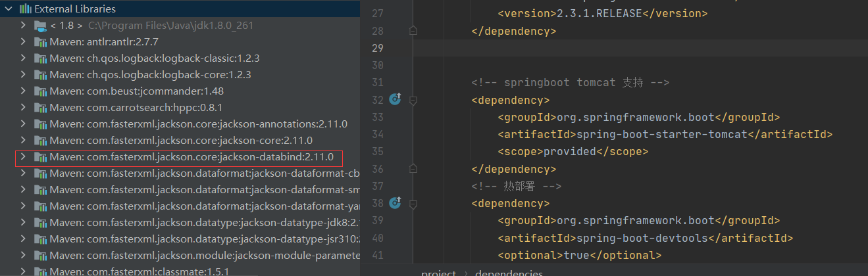
Task: Click the JDK path 'C:\Program Files\Java\jdk1.8.0_261'
Action: (170, 26)
